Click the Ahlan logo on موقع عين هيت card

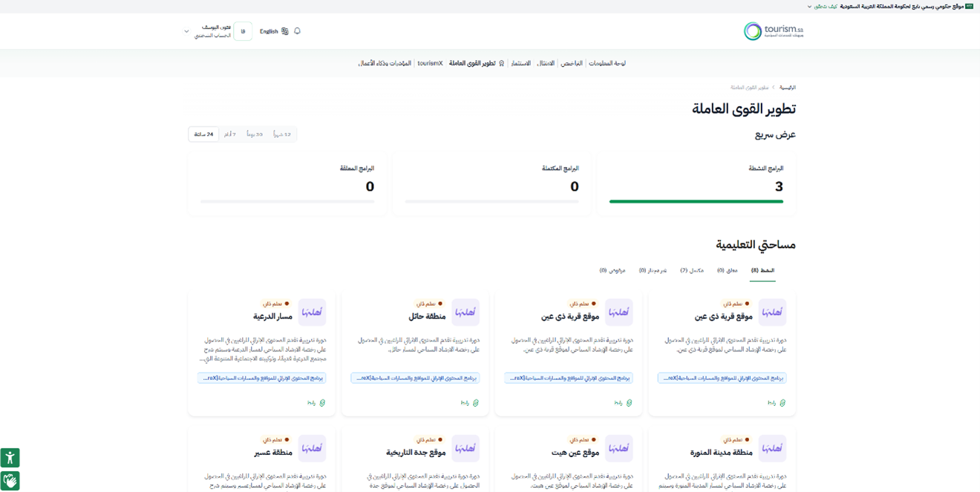pos(619,448)
